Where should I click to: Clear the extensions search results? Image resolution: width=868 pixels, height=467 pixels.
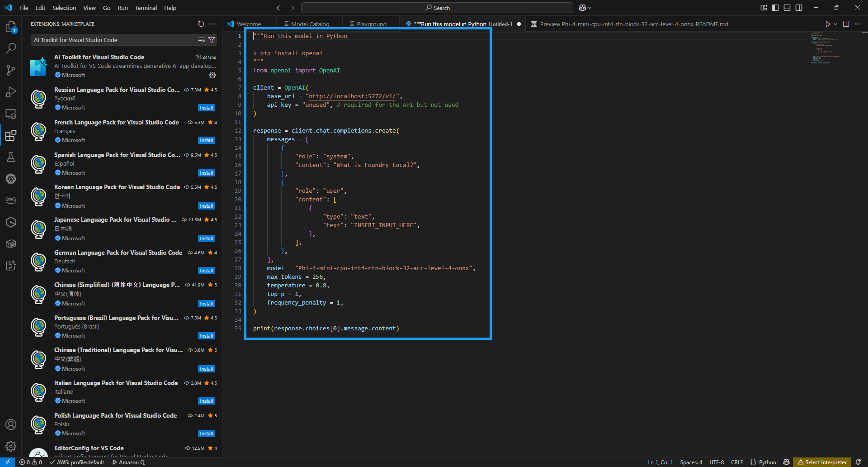(202, 40)
